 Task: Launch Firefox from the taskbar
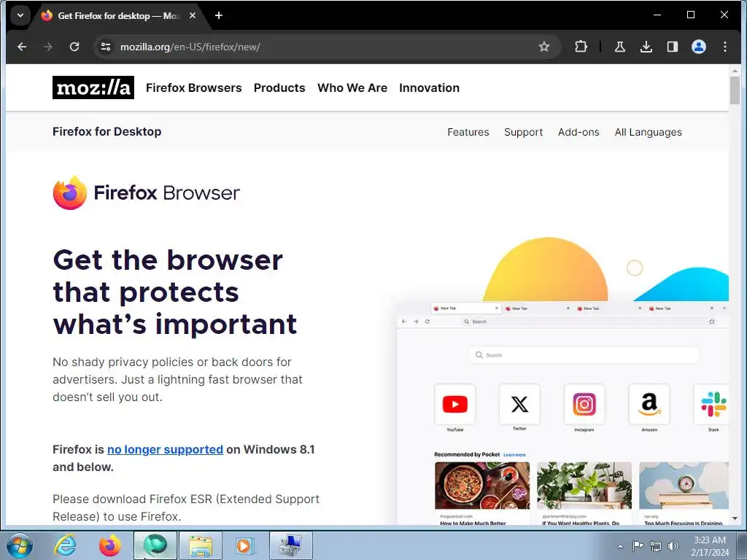coord(109,545)
